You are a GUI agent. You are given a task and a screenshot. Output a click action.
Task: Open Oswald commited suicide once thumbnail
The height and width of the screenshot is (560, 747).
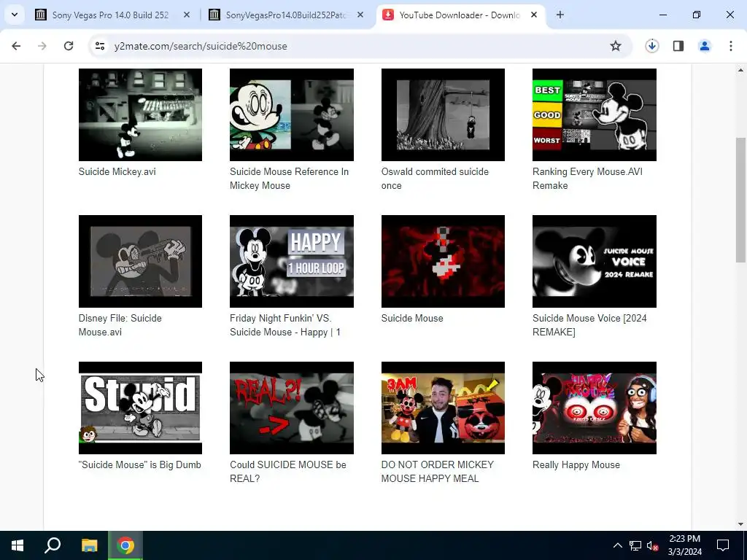click(443, 114)
